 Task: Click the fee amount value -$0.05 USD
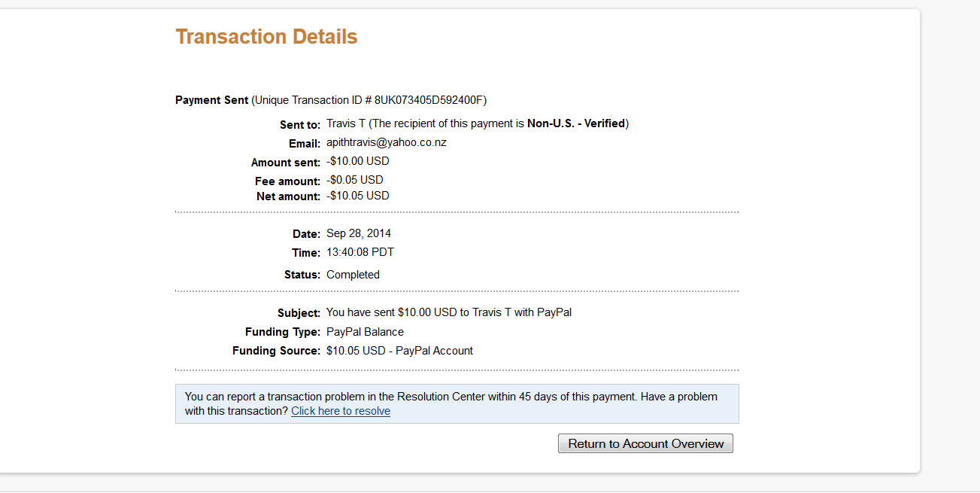(354, 180)
